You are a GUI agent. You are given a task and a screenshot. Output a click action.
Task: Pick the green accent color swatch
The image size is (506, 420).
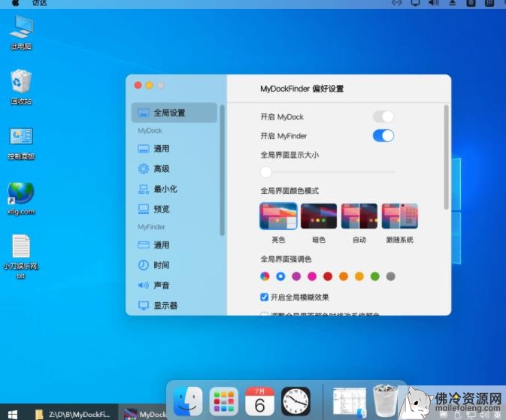tap(375, 276)
